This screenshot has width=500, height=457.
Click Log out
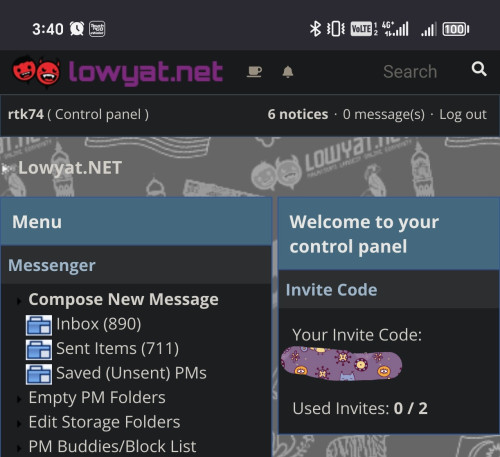(x=463, y=114)
